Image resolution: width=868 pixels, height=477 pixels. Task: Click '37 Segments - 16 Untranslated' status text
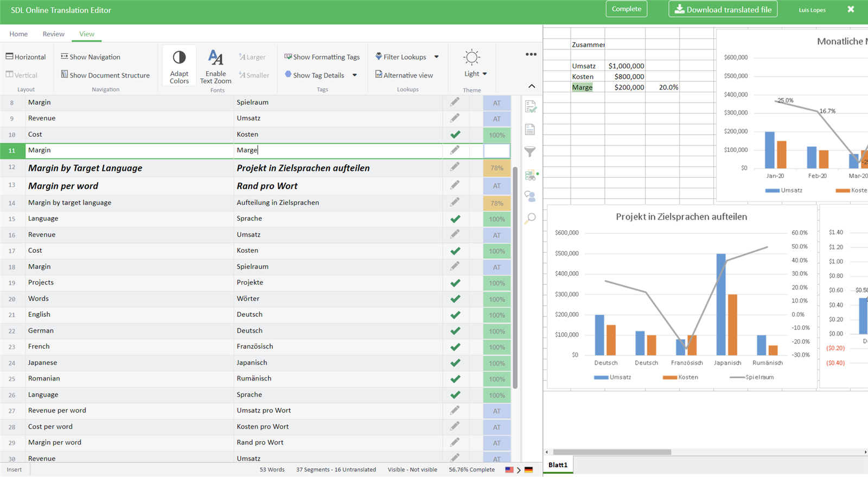336,470
